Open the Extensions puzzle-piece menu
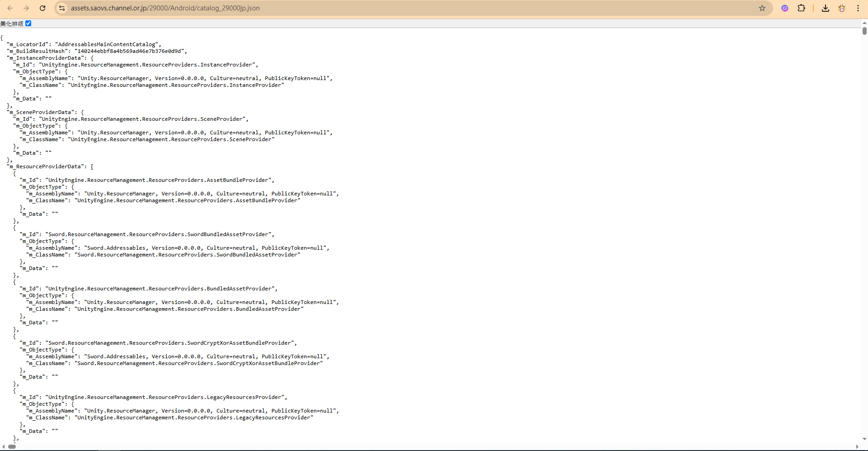This screenshot has width=868, height=451. coord(801,8)
